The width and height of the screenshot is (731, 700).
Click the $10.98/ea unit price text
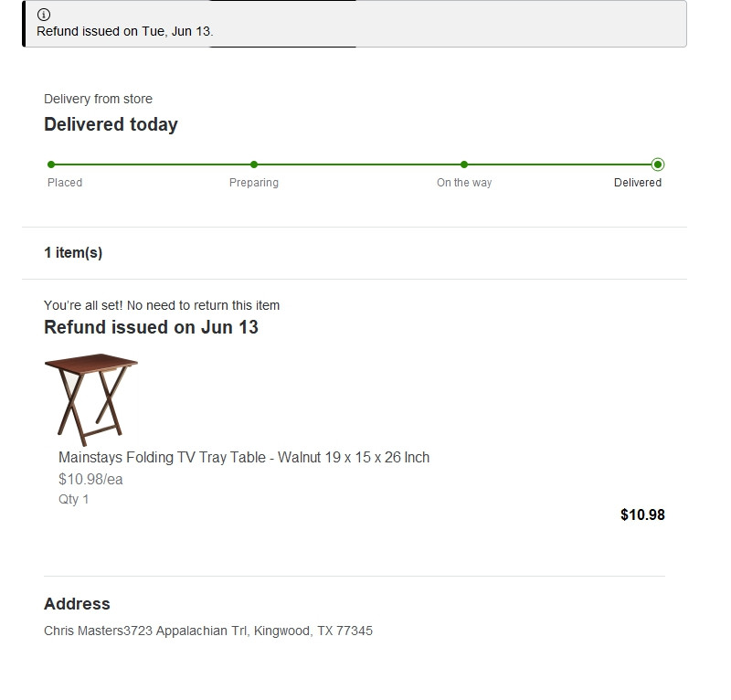tap(90, 479)
